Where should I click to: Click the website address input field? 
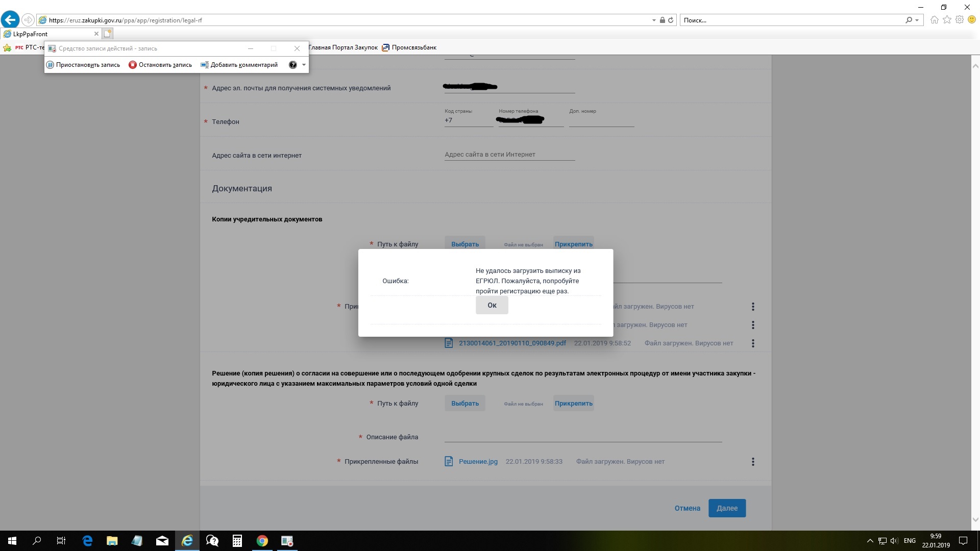[x=509, y=155]
